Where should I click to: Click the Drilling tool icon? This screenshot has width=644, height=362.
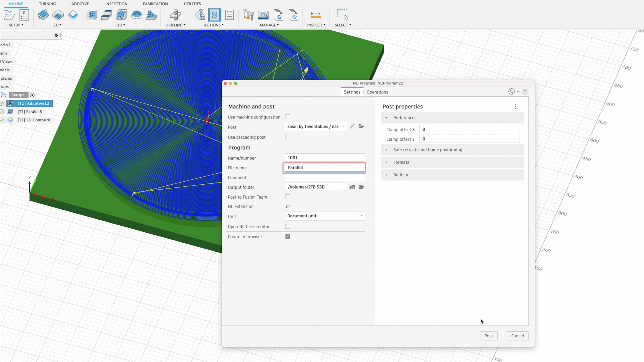[175, 15]
